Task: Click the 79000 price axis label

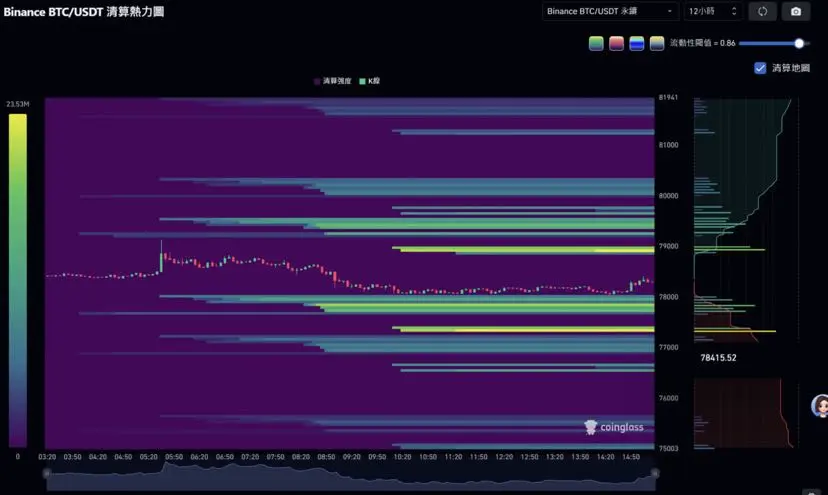Action: point(669,246)
